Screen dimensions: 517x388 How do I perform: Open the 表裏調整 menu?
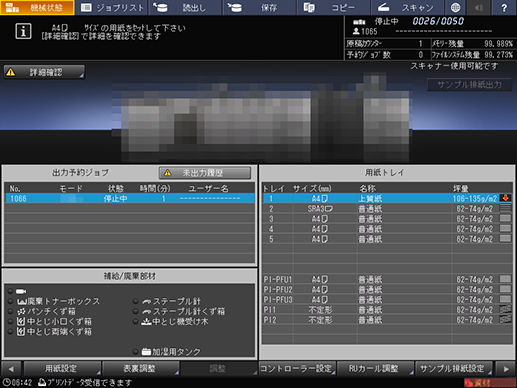tap(140, 369)
